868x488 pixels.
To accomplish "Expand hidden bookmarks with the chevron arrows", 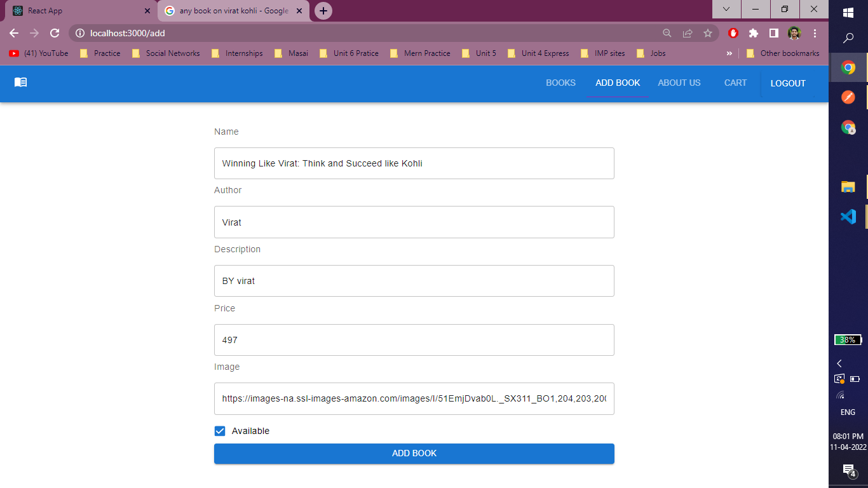I will coord(729,53).
